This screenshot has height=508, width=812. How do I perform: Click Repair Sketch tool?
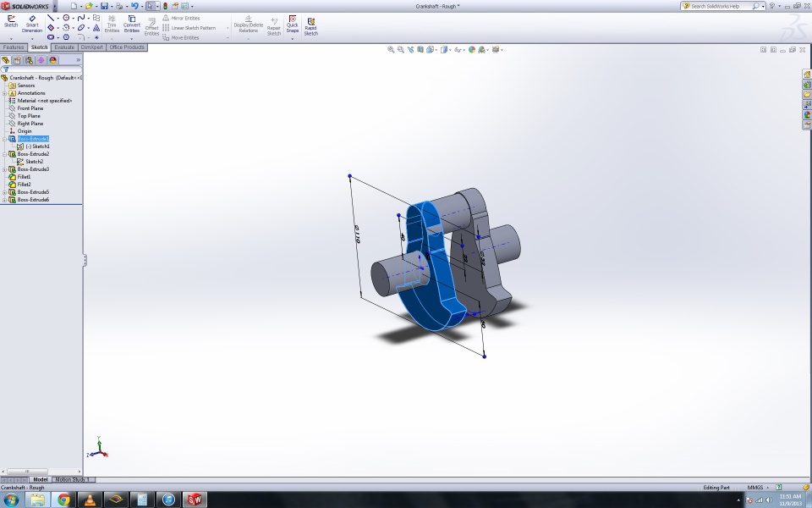pyautogui.click(x=273, y=27)
